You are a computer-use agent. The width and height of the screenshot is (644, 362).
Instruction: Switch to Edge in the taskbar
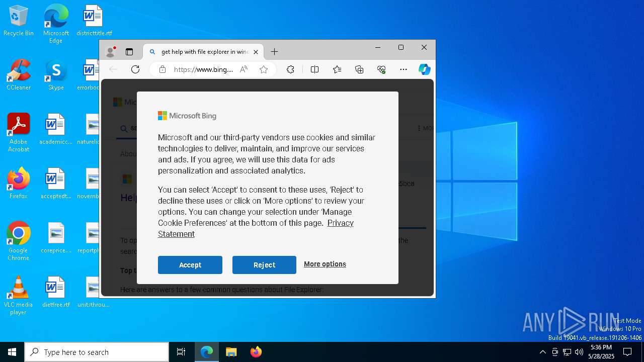[x=207, y=352]
